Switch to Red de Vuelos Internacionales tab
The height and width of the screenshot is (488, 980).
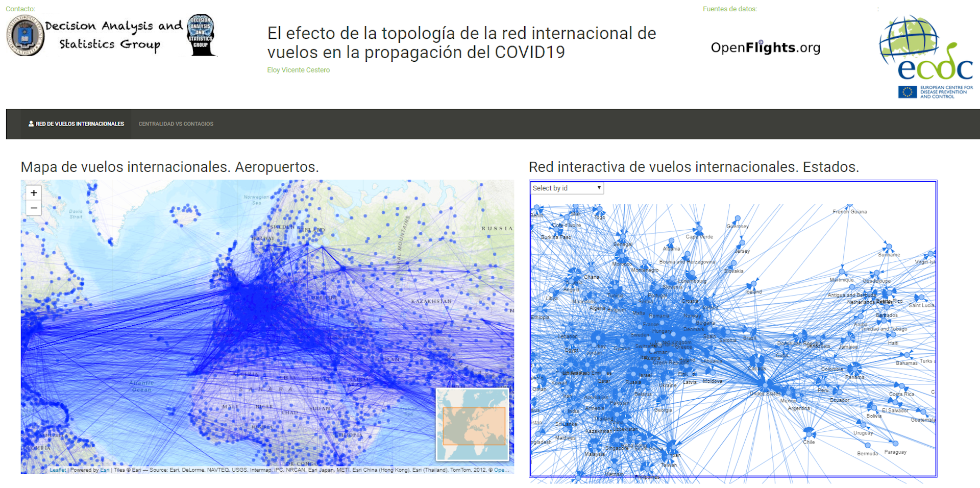tap(80, 124)
